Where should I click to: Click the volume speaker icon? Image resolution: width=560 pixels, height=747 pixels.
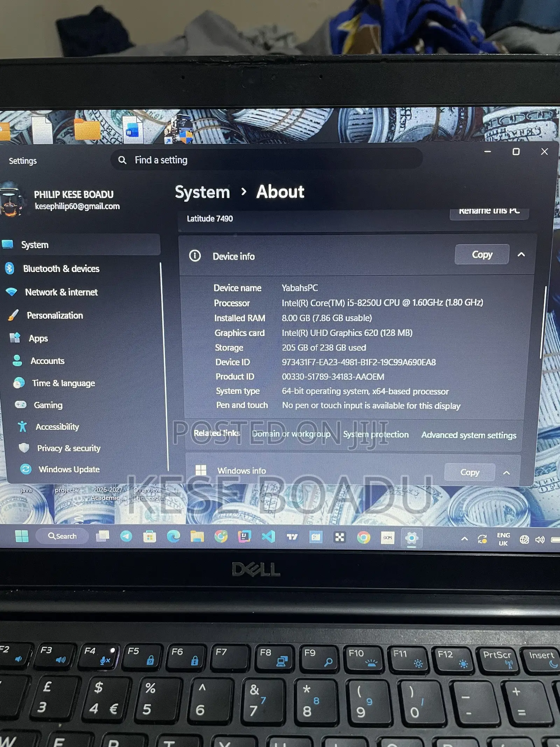point(540,539)
